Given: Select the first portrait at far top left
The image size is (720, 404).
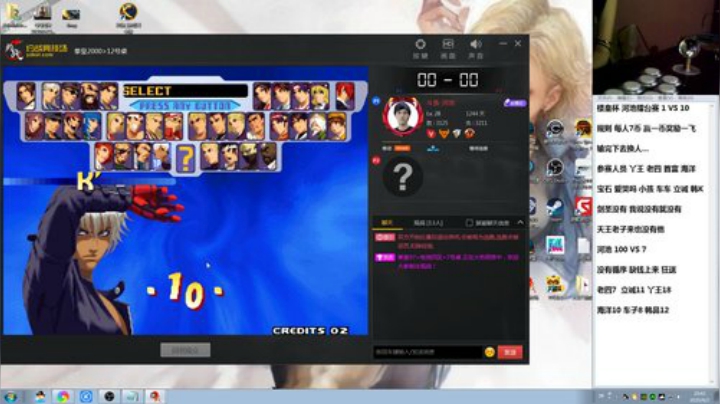Looking at the screenshot, I should coord(26,96).
